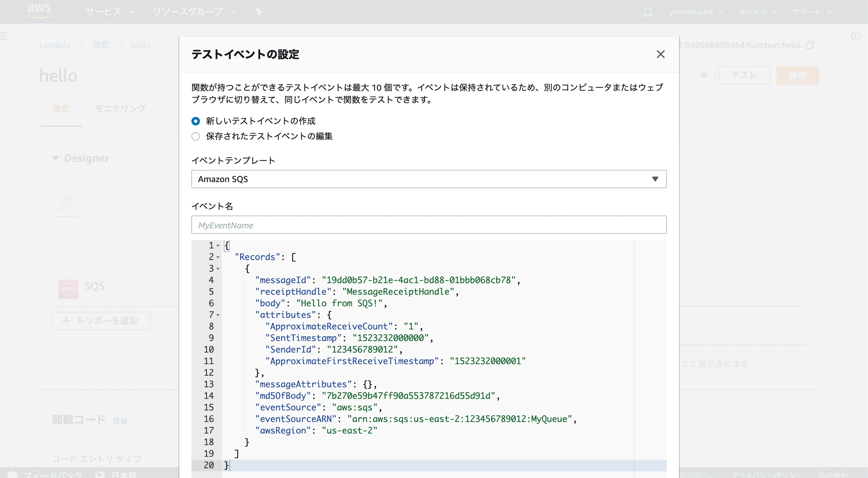This screenshot has height=478, width=868.
Task: Click the eventSourceARN value on line 16
Action: [460, 419]
